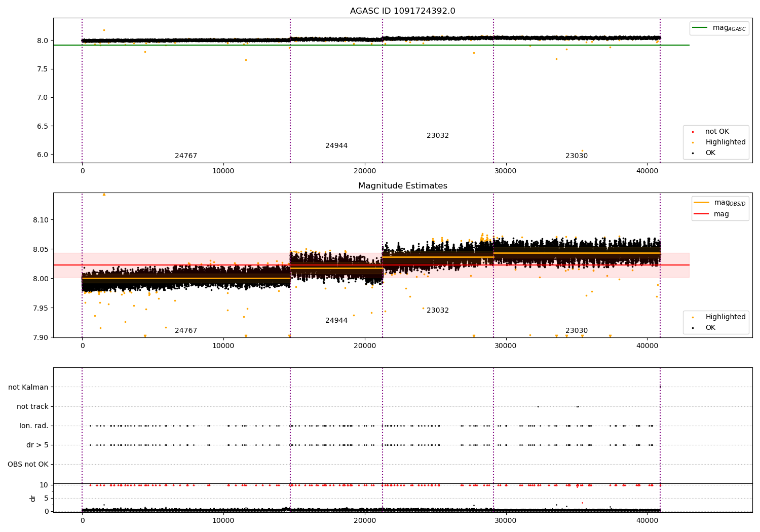The width and height of the screenshot is (760, 532).
Task: Select 'Highlighted' in Magnitude Estimates lower legend
Action: [x=726, y=317]
